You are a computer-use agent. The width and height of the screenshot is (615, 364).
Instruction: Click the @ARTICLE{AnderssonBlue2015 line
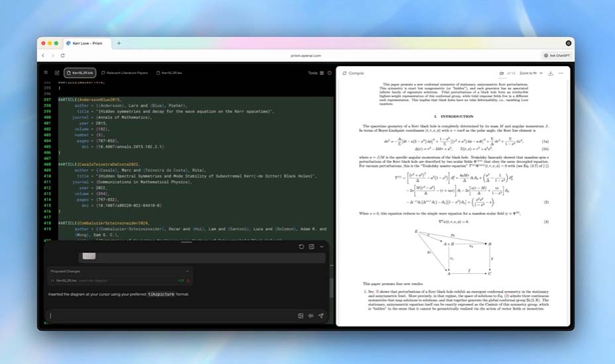(x=89, y=99)
